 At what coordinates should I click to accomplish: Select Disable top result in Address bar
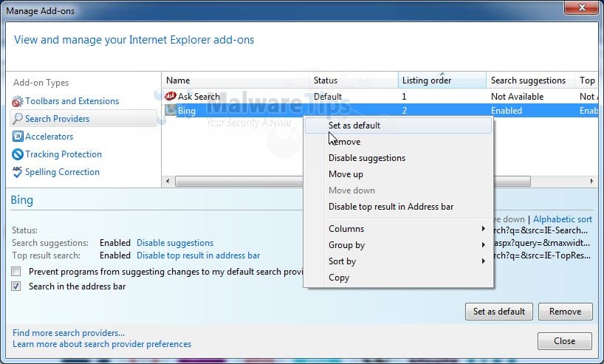tap(398, 207)
